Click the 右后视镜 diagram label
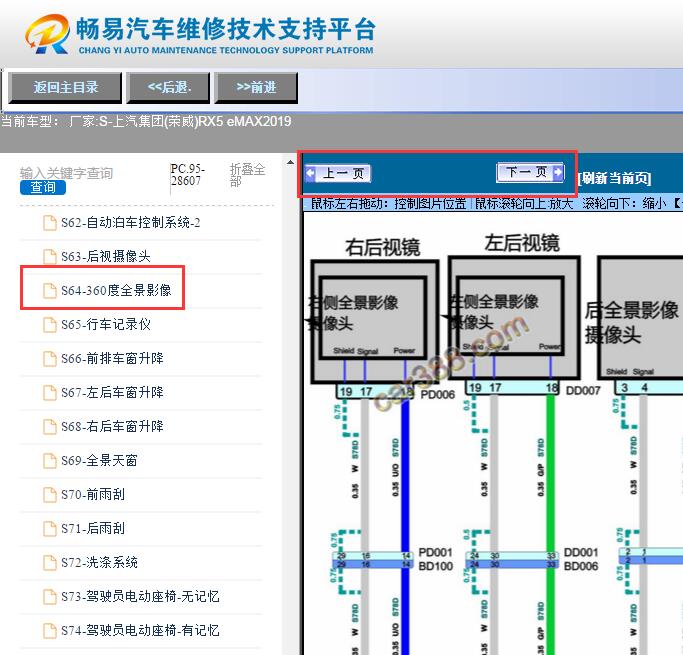The height and width of the screenshot is (655, 683). point(383,247)
